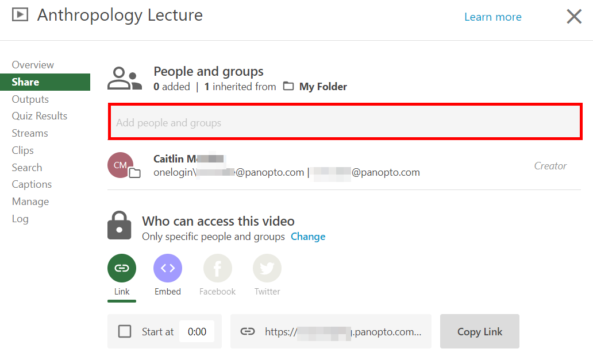The image size is (593, 364).
Task: Click the Anthropology Lecture title
Action: (x=120, y=15)
